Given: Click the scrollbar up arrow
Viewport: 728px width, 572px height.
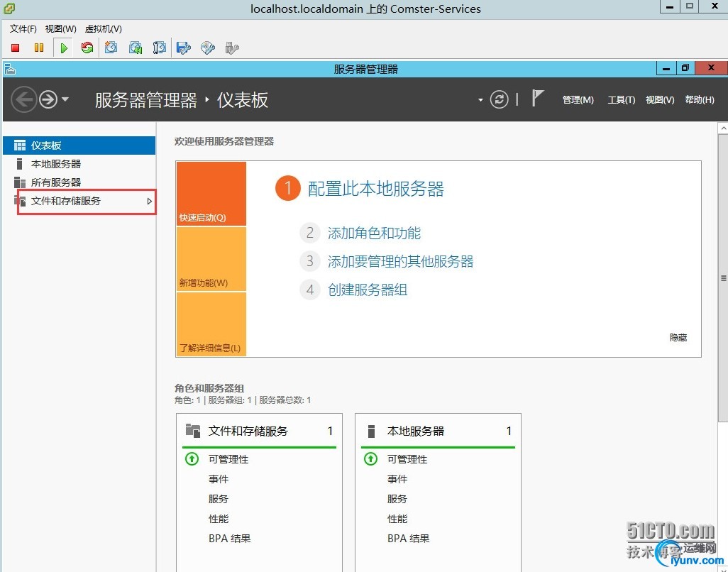Looking at the screenshot, I should tap(723, 128).
